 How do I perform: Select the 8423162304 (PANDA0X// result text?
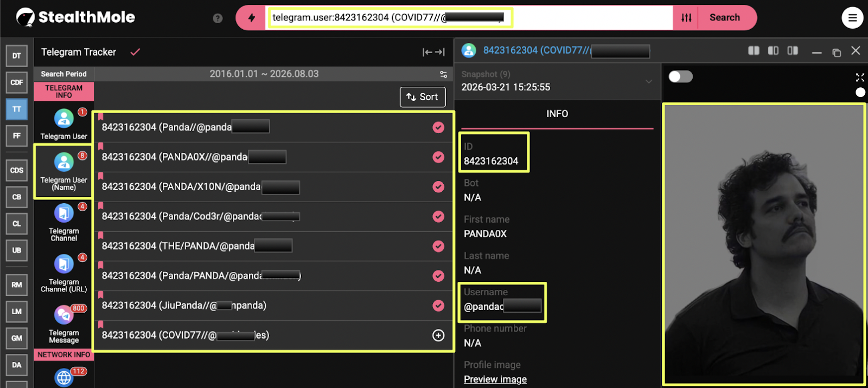pyautogui.click(x=175, y=157)
